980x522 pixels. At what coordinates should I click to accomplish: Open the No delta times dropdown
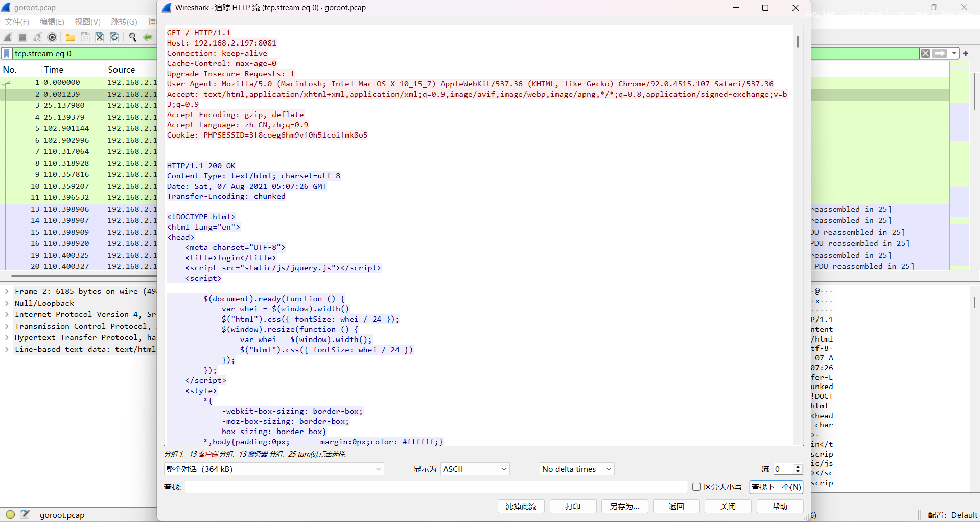coord(576,469)
